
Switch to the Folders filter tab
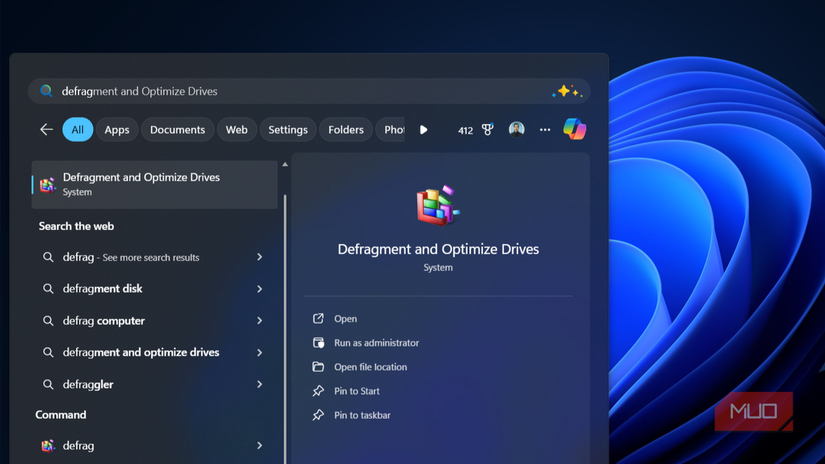[346, 130]
